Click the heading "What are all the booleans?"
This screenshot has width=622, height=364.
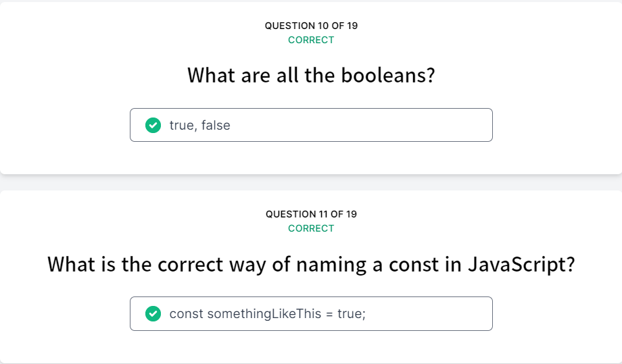click(311, 75)
